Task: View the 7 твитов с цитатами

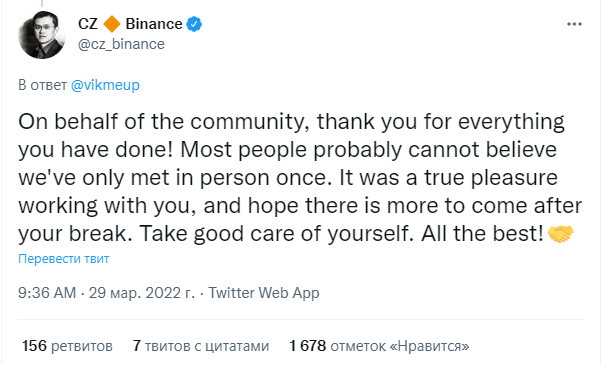Action: (201, 346)
